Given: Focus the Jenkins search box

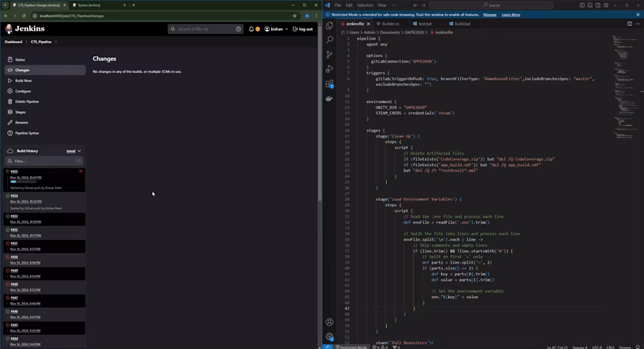Looking at the screenshot, I should pos(205,29).
